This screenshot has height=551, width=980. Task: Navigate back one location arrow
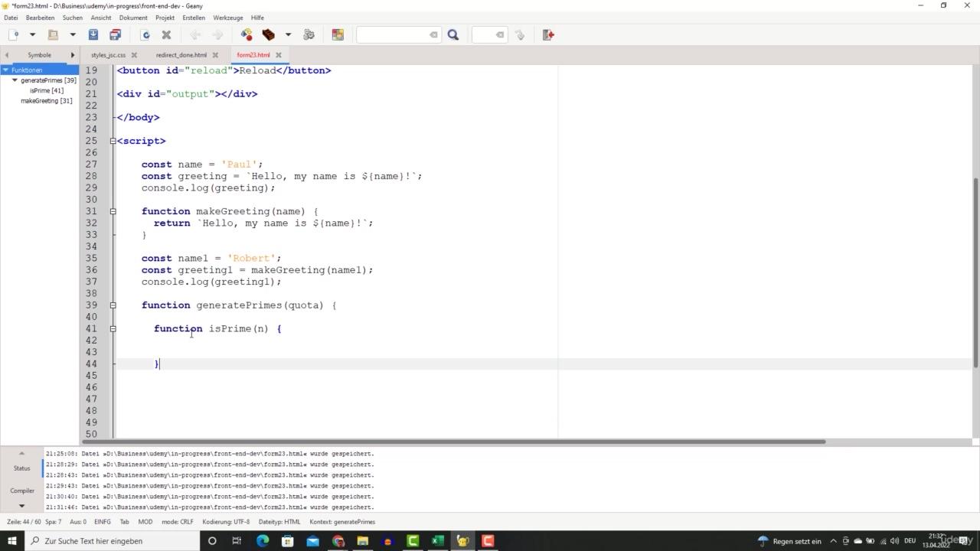(x=195, y=34)
